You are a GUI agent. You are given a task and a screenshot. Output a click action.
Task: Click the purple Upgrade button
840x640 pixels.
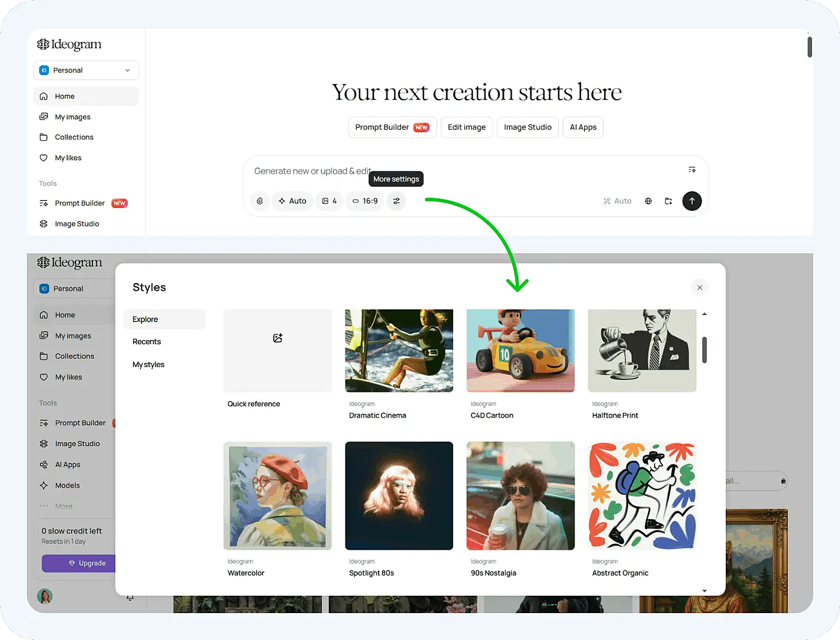pos(79,563)
